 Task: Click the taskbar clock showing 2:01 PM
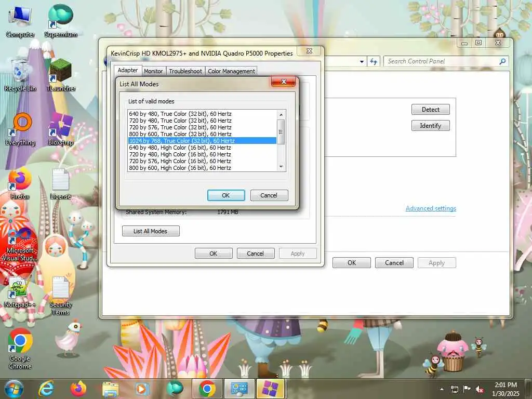(x=506, y=389)
